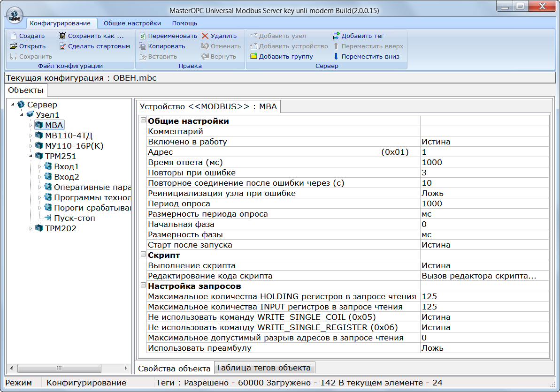The image size is (560, 392).
Task: Click the Копировать icon
Action: 143,46
